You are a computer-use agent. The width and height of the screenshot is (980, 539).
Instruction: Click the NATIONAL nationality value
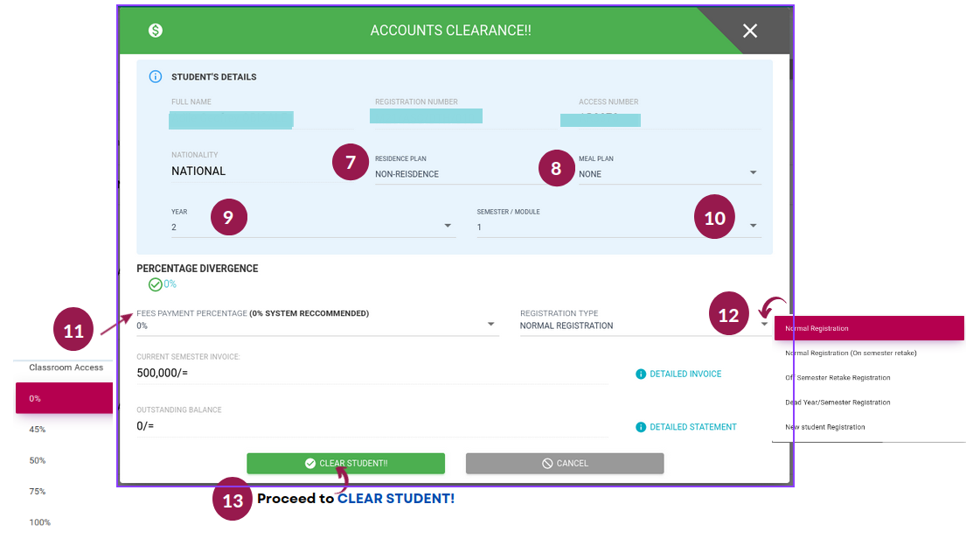coord(198,171)
